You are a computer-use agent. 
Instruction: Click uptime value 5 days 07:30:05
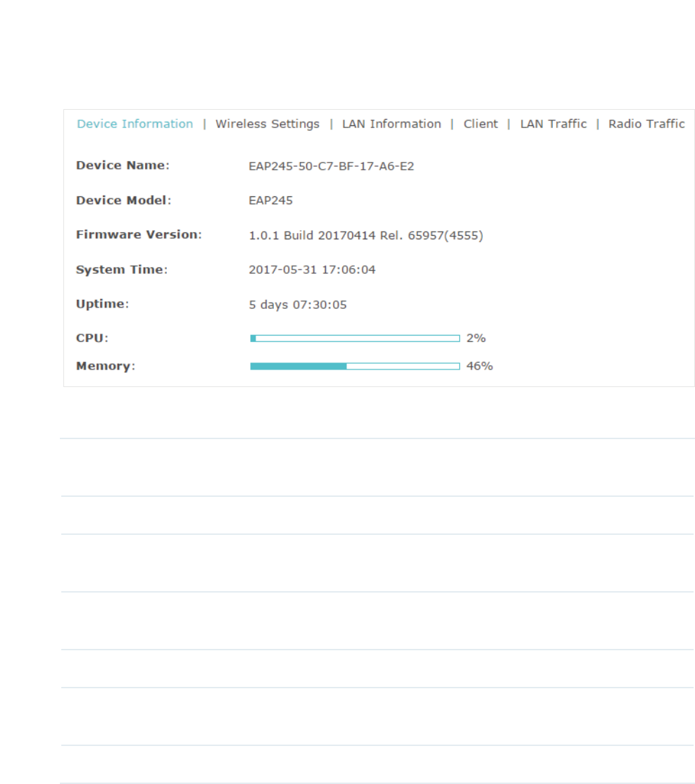coord(298,305)
